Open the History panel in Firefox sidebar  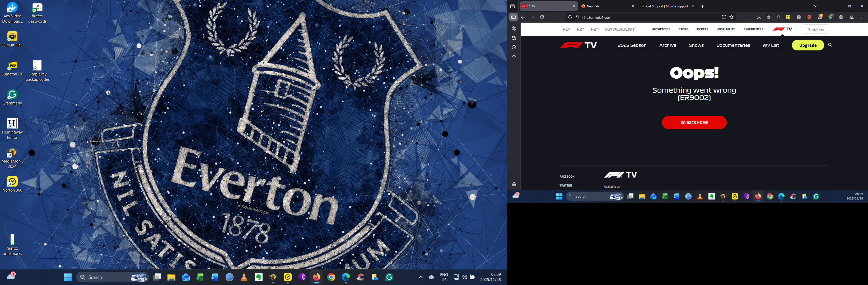[x=514, y=47]
